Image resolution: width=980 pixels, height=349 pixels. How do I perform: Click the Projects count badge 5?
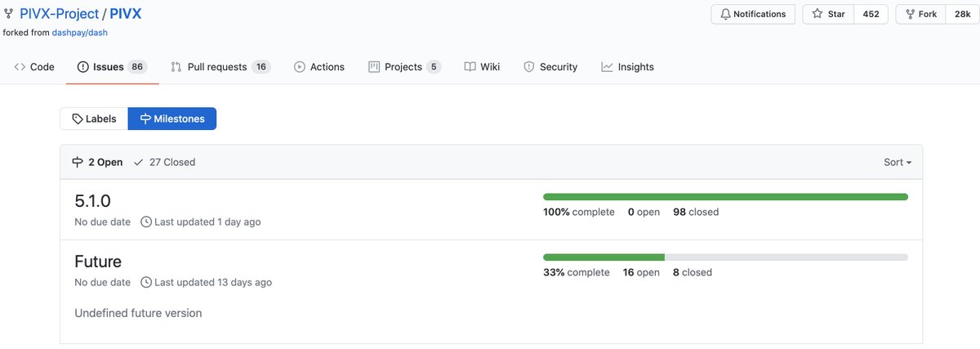pyautogui.click(x=434, y=67)
